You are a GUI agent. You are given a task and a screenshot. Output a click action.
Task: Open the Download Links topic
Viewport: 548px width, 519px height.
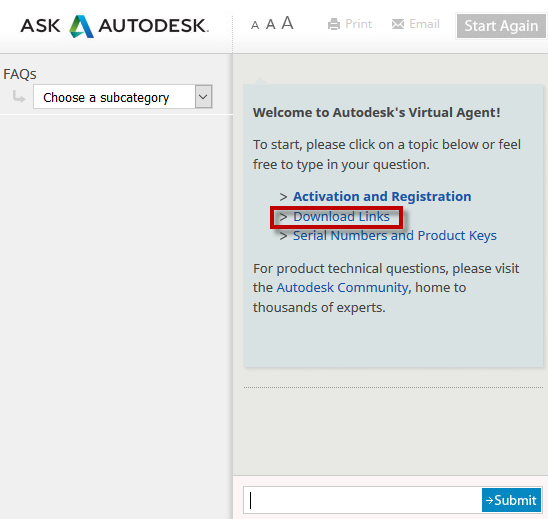click(x=341, y=217)
